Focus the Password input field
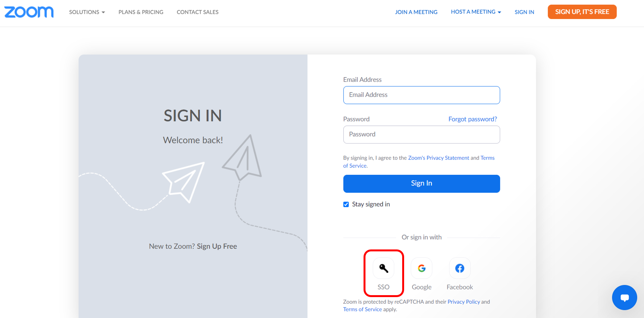Screen dimensions: 644x318 (421, 135)
